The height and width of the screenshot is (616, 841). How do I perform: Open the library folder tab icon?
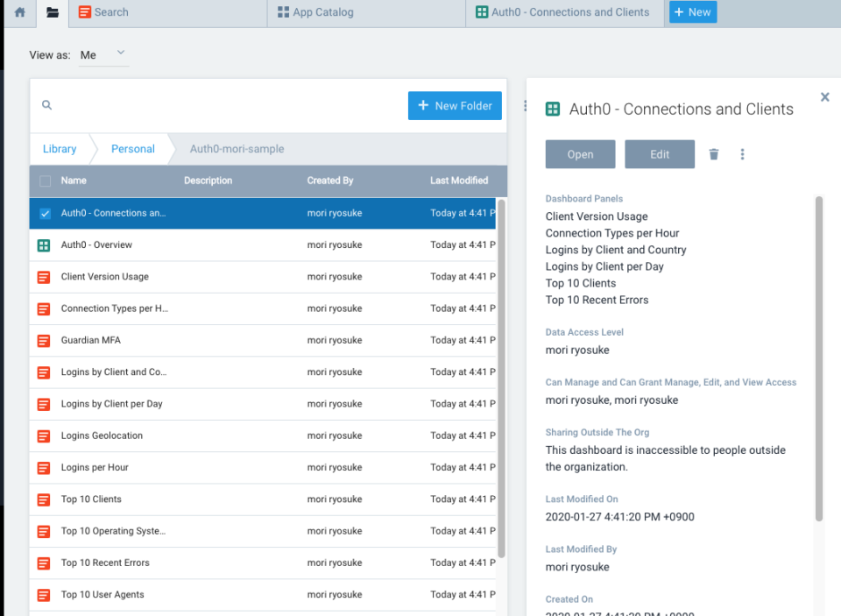pos(53,12)
